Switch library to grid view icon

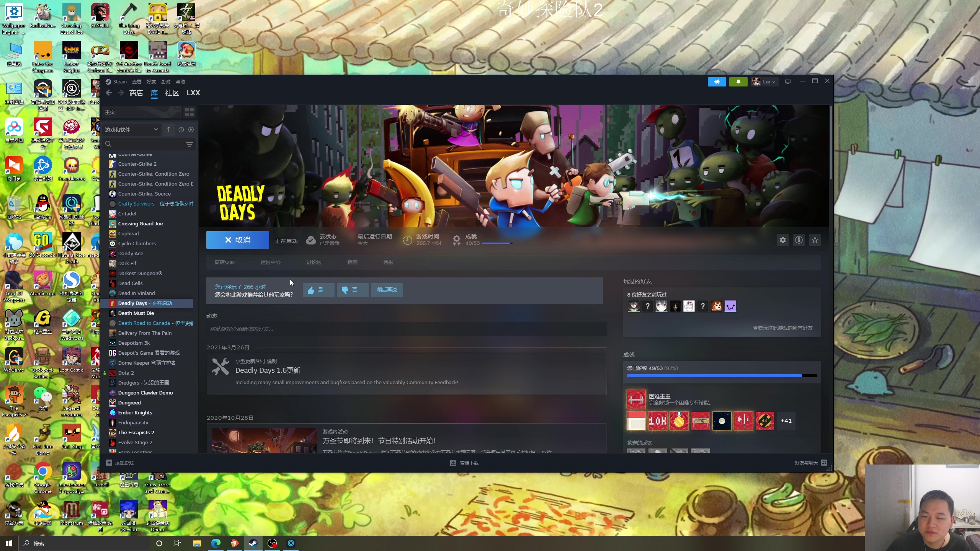pos(189,112)
